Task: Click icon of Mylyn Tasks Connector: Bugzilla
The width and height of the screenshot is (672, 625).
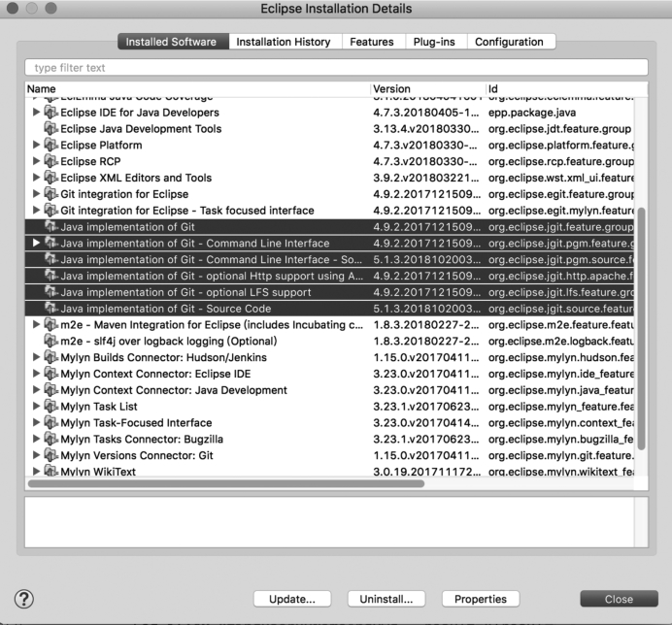Action: pos(51,439)
